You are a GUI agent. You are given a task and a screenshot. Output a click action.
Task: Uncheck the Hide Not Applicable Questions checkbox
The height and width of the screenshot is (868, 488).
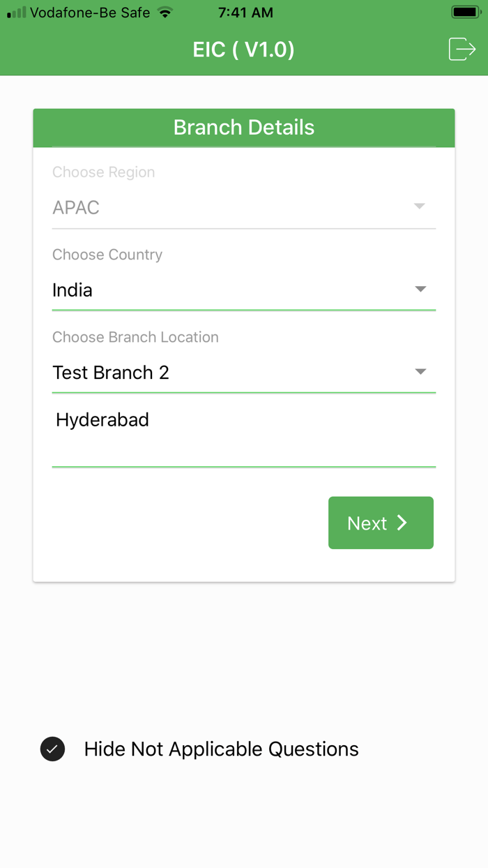(53, 749)
